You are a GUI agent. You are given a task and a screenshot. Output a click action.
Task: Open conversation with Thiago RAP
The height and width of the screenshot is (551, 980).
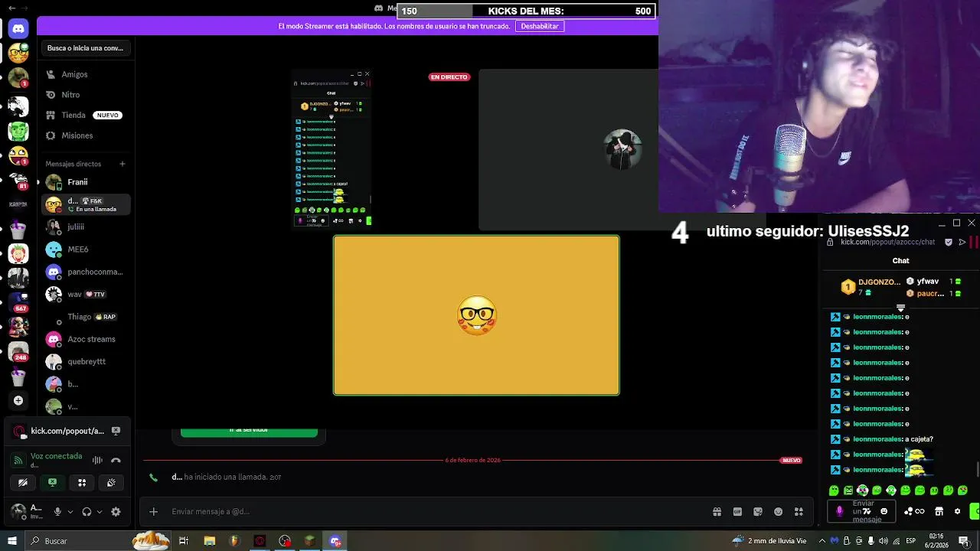[x=86, y=317]
